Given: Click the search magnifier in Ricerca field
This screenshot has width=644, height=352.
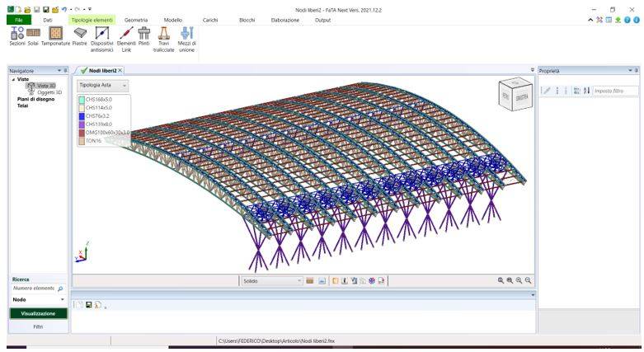Looking at the screenshot, I should 60,289.
